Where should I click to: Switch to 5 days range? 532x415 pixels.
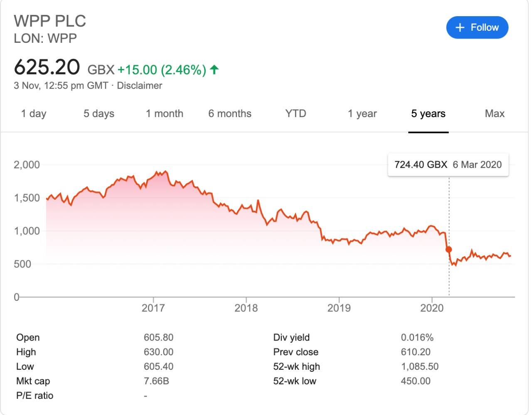click(x=99, y=113)
